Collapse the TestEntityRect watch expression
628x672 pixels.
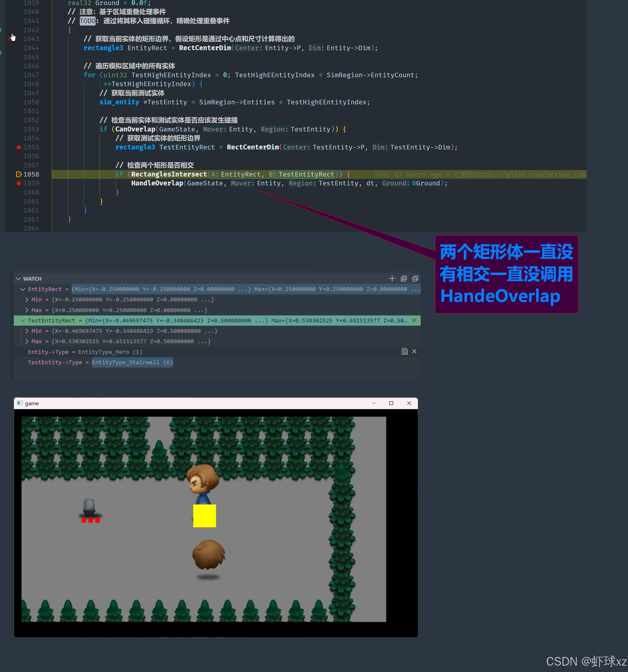(23, 320)
